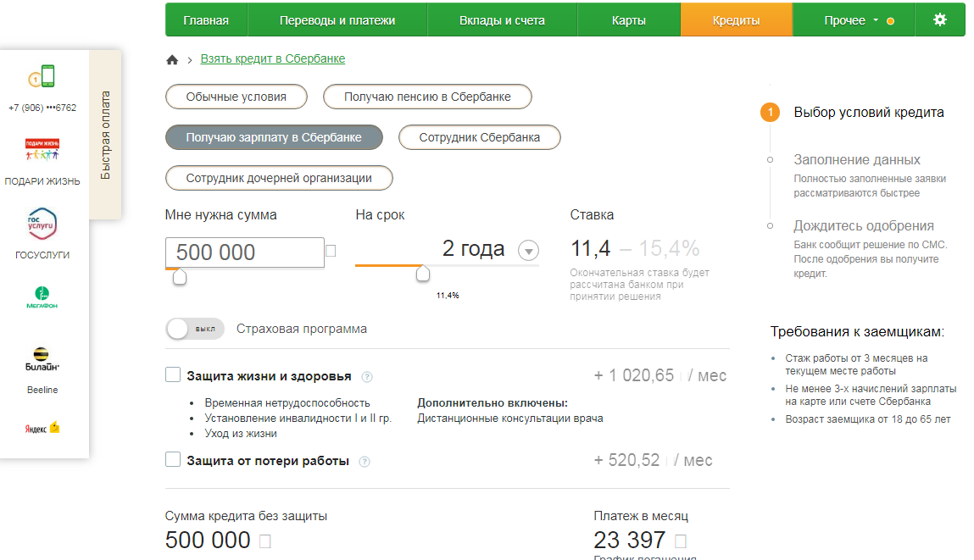The width and height of the screenshot is (974, 560).
Task: Open the Яндекс payment icon
Action: [42, 428]
